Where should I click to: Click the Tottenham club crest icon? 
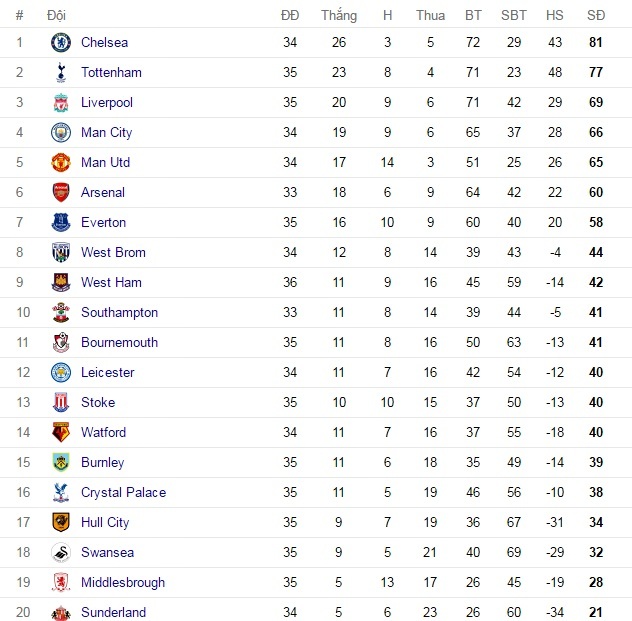pos(62,73)
